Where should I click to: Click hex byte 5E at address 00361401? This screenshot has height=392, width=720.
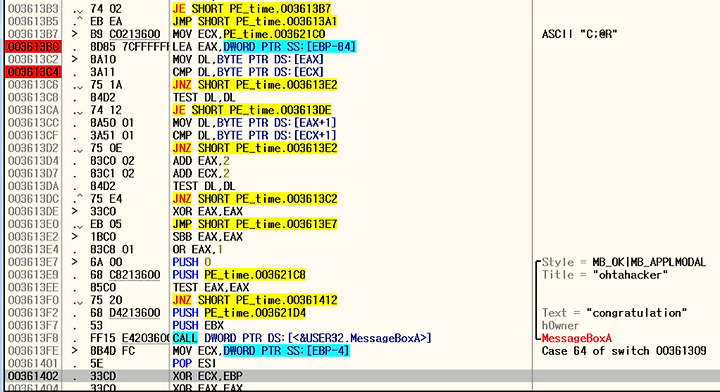click(x=96, y=364)
